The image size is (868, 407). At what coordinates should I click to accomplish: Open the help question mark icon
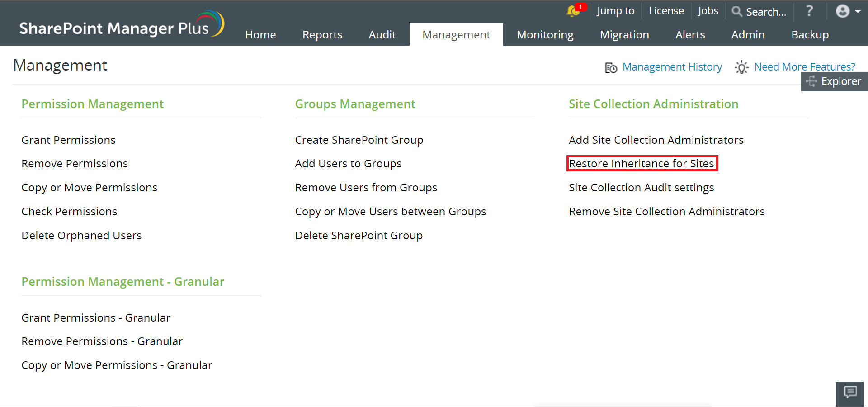coord(809,11)
